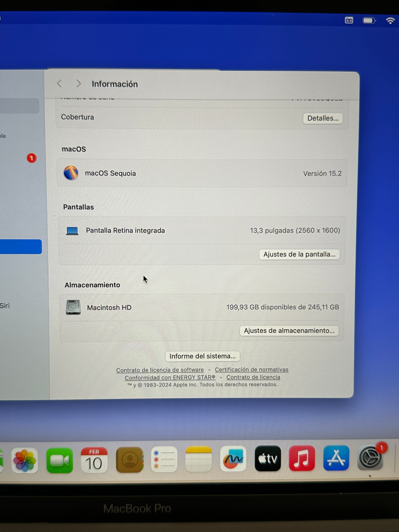Open Cobertura Detalles button
This screenshot has width=399, height=532.
pyautogui.click(x=323, y=118)
